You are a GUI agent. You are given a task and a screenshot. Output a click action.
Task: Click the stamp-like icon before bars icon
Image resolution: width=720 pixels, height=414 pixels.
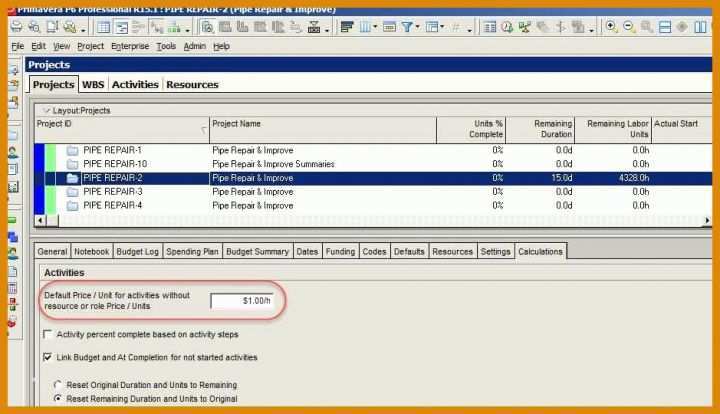pyautogui.click(x=314, y=27)
